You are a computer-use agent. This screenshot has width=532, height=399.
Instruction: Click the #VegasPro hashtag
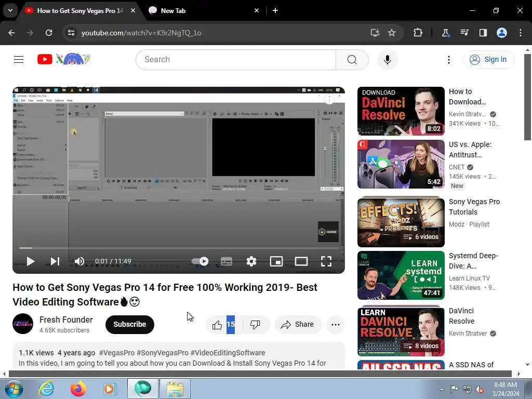[x=117, y=353]
